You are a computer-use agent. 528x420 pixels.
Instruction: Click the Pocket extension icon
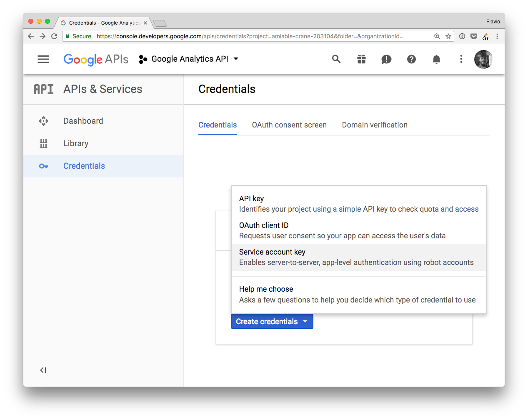pos(474,36)
